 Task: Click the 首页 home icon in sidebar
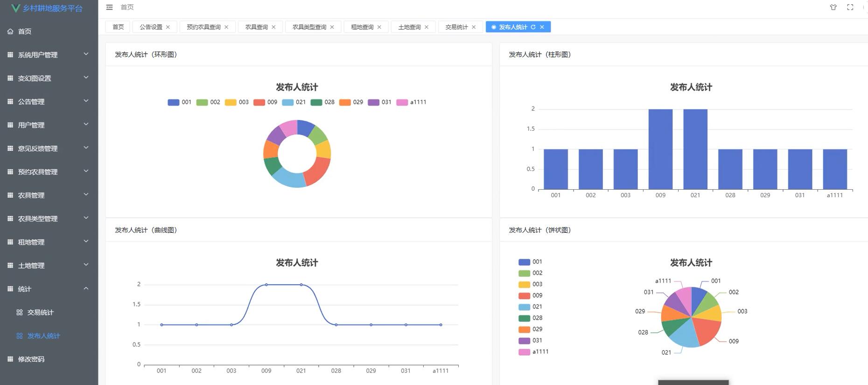pos(10,31)
